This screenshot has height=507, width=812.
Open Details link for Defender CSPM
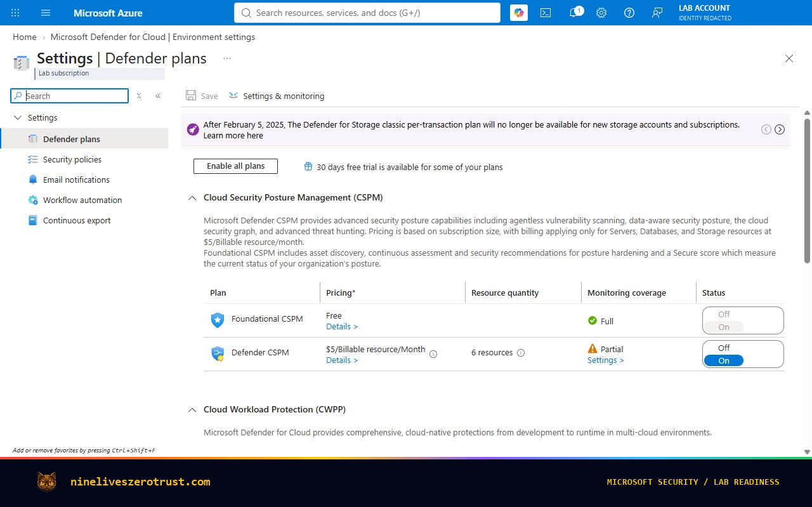coord(342,360)
